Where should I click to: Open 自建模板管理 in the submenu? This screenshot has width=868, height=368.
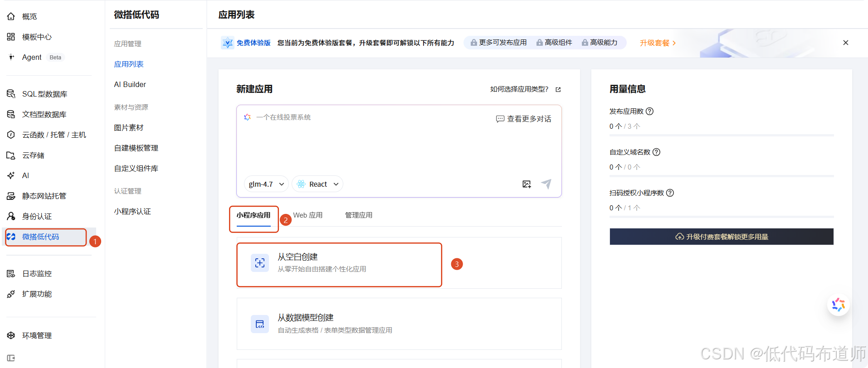136,148
